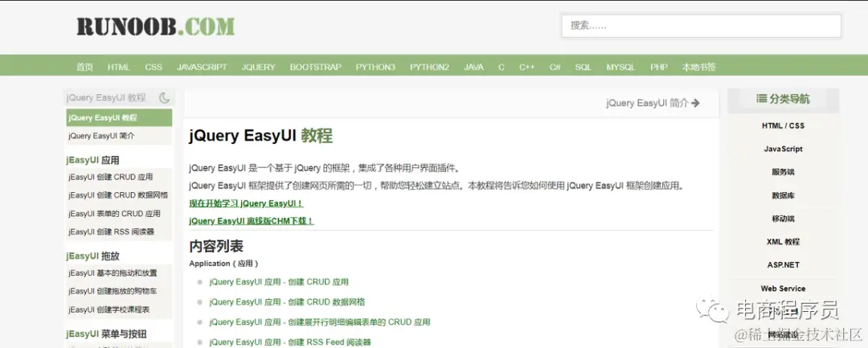Open link jQuery EasyUI 应用 - 创建 CRUD 应用
The height and width of the screenshot is (348, 868).
point(279,282)
